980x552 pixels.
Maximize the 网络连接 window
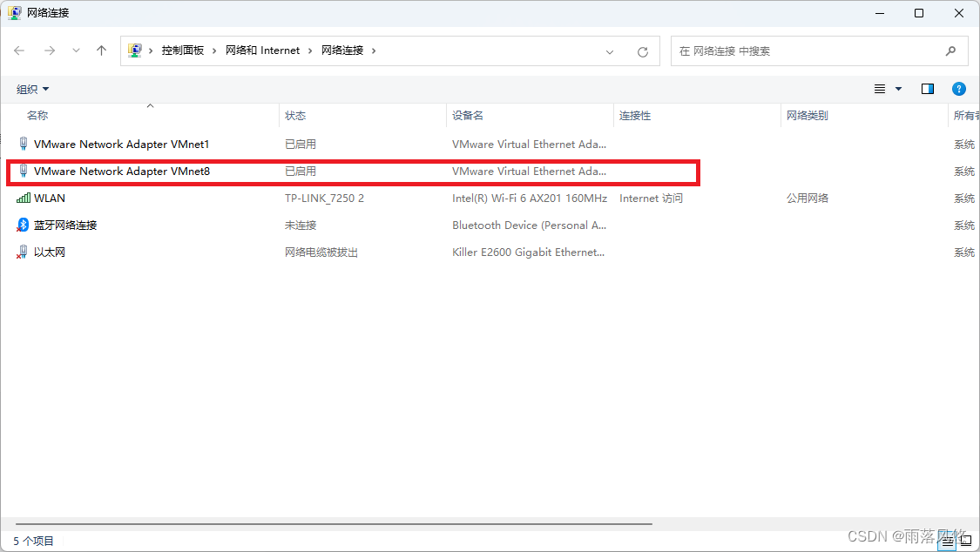tap(919, 13)
